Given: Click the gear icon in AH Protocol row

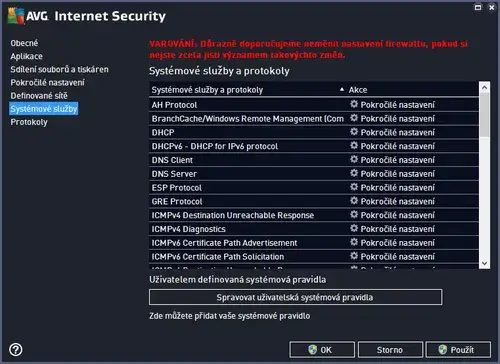Looking at the screenshot, I should point(354,104).
